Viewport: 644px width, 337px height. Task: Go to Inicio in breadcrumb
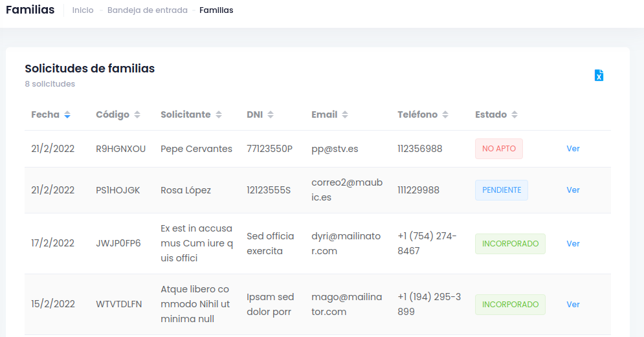[x=83, y=10]
